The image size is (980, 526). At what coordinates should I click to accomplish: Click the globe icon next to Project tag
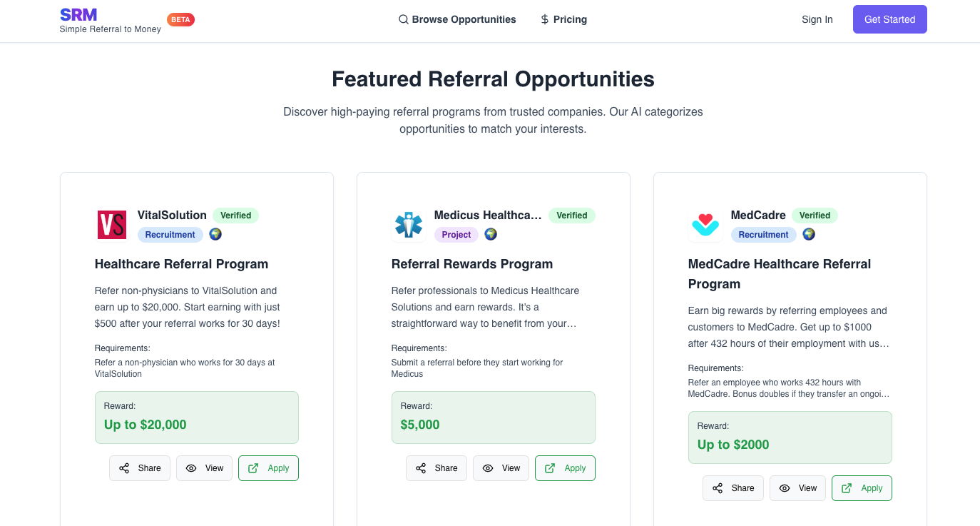[x=491, y=234]
